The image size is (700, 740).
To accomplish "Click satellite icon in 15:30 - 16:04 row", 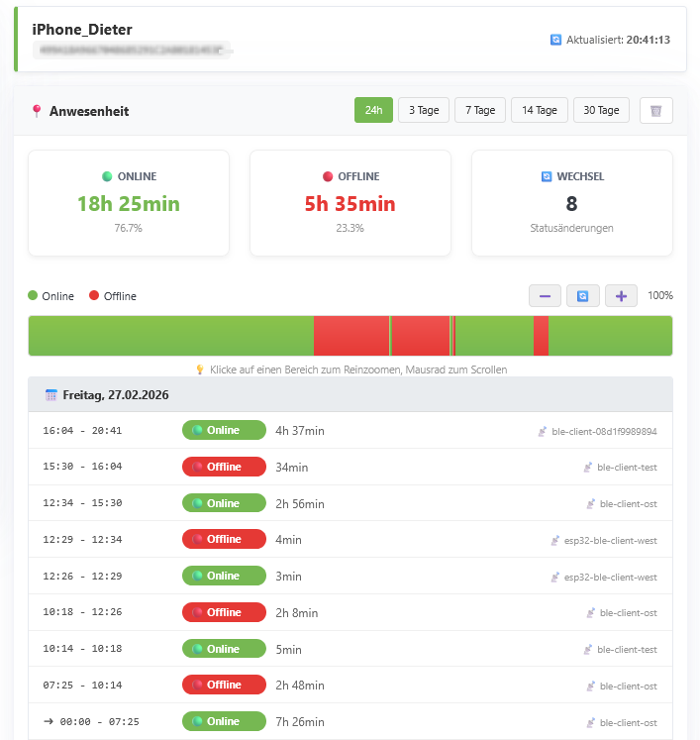I will 588,468.
